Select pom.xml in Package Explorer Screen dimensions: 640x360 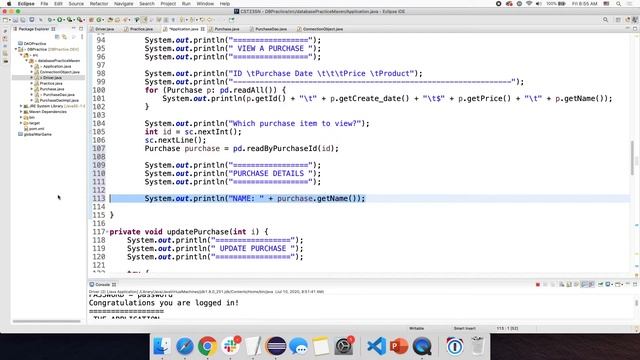click(36, 129)
